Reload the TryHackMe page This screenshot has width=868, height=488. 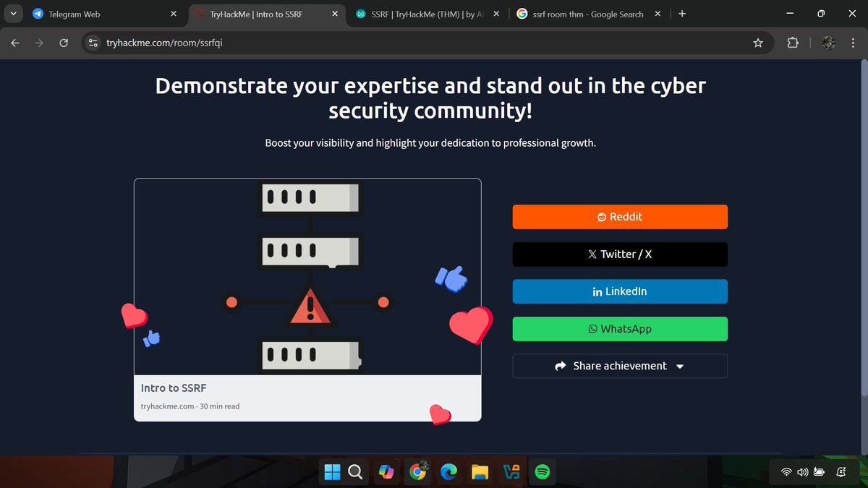tap(64, 43)
